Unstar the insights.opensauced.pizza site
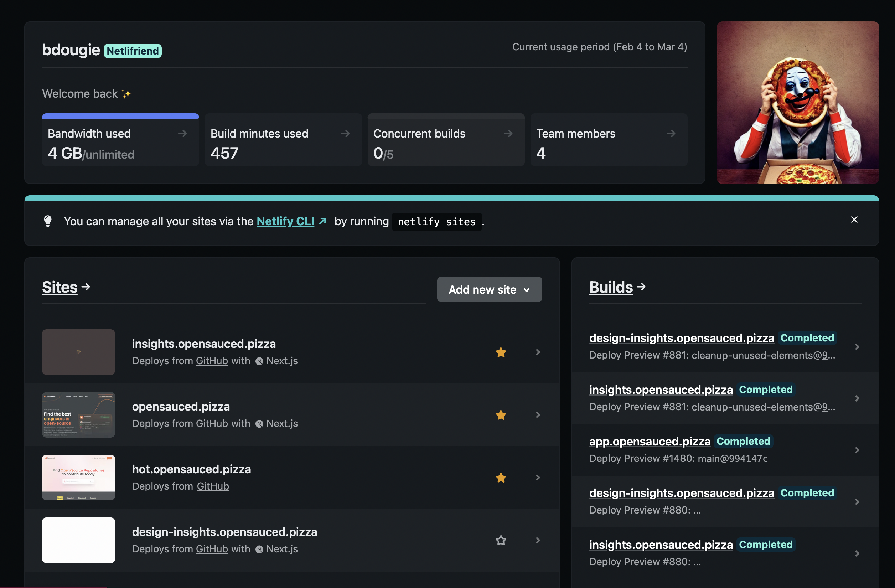895x588 pixels. point(501,352)
